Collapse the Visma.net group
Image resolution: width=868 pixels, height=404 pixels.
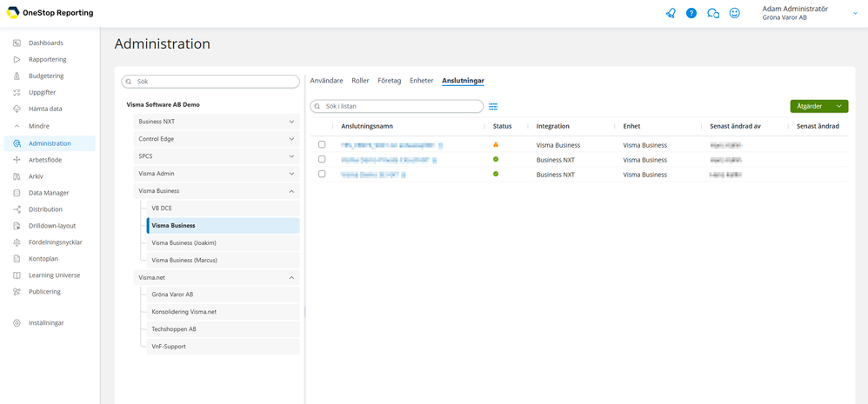click(x=291, y=278)
